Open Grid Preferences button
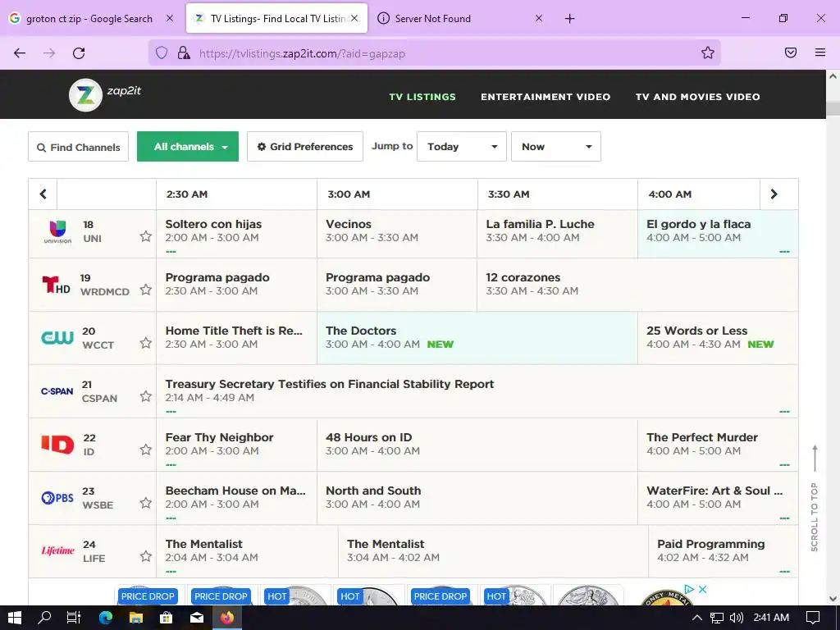The width and height of the screenshot is (840, 630). pyautogui.click(x=305, y=146)
